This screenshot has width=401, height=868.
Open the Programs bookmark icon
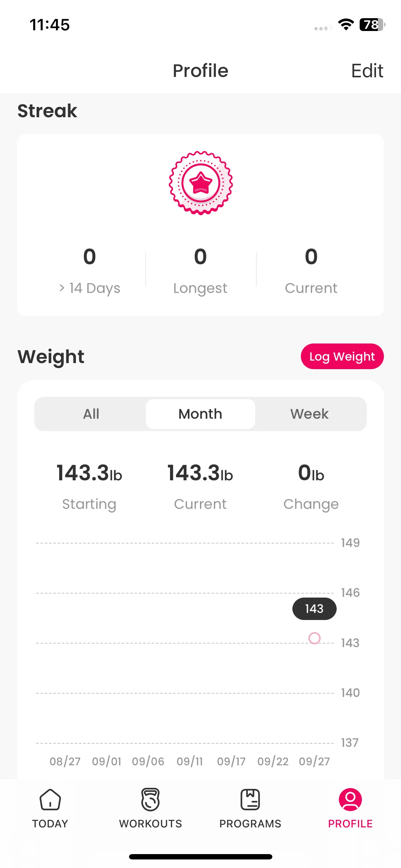250,799
